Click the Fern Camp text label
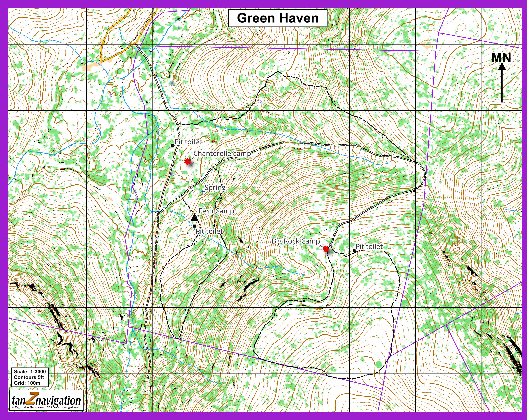527x420 pixels. coord(216,211)
